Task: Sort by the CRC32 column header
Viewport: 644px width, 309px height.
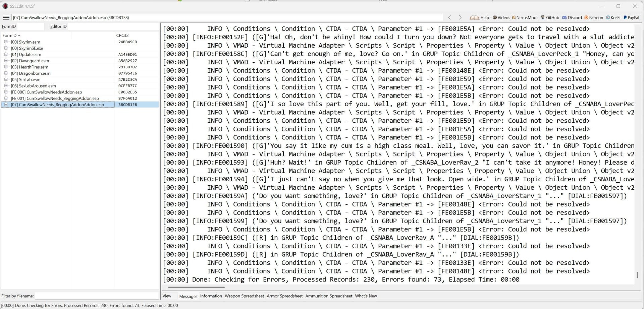Action: tap(136, 35)
